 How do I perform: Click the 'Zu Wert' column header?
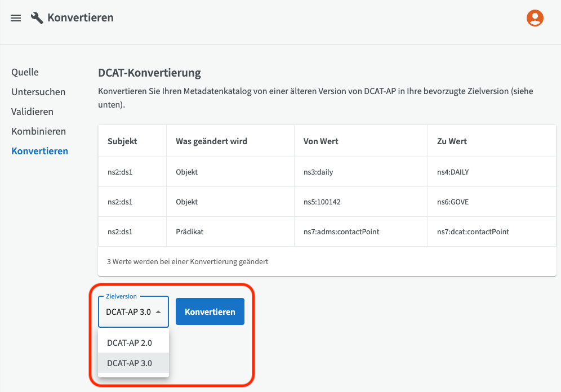tap(452, 141)
